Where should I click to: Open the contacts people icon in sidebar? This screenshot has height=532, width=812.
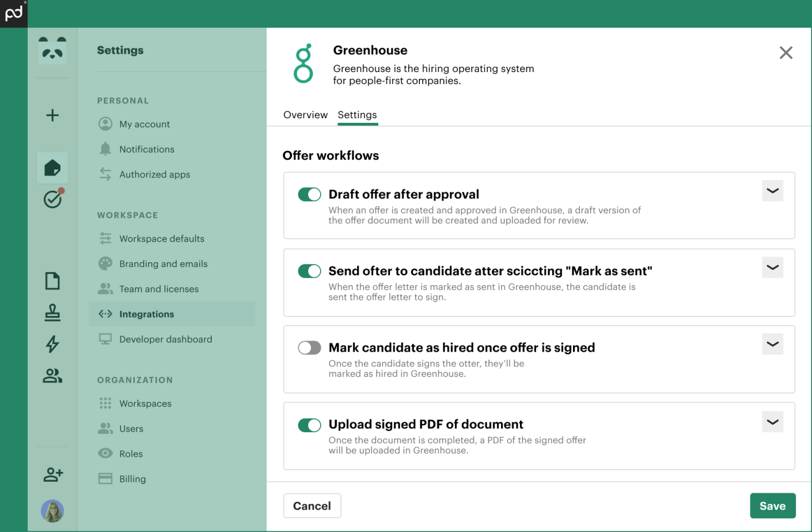pos(52,376)
